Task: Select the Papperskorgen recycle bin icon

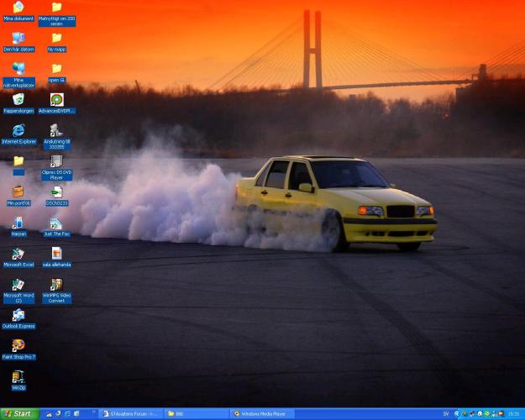Action: click(x=18, y=99)
